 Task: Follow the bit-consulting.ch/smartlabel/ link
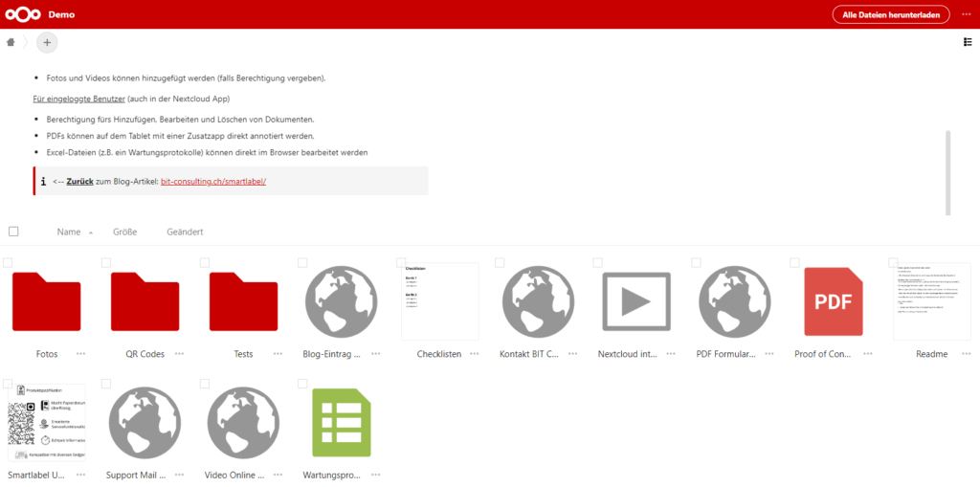tap(212, 181)
